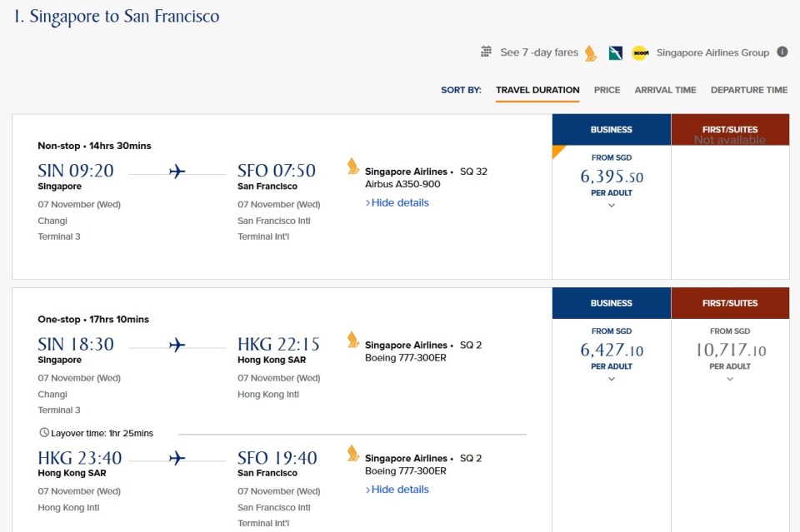800x532 pixels.
Task: Expand the 10,717.10 First/Suites fare chevron
Action: pyautogui.click(x=730, y=379)
